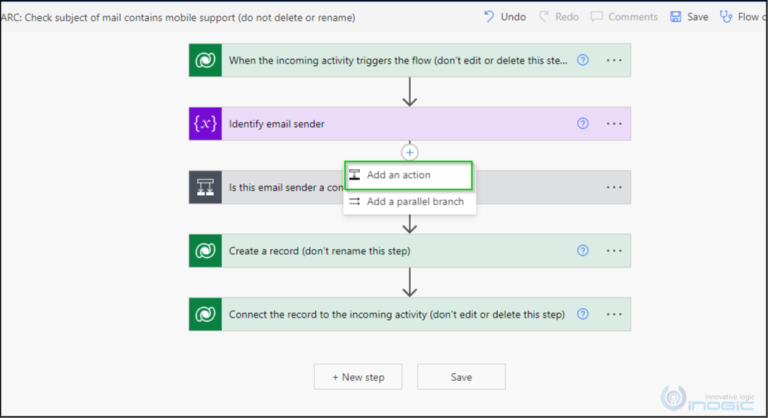Click the Dataverse icon of Create a record step
Image resolution: width=768 pixels, height=418 pixels.
point(205,251)
